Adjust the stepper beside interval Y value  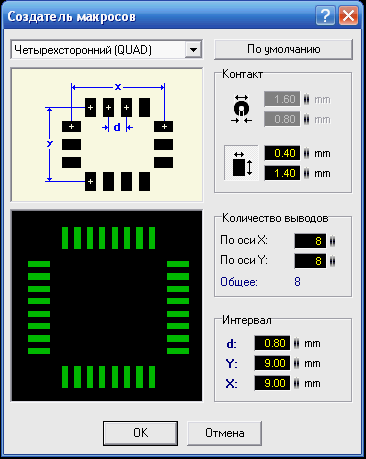(296, 363)
